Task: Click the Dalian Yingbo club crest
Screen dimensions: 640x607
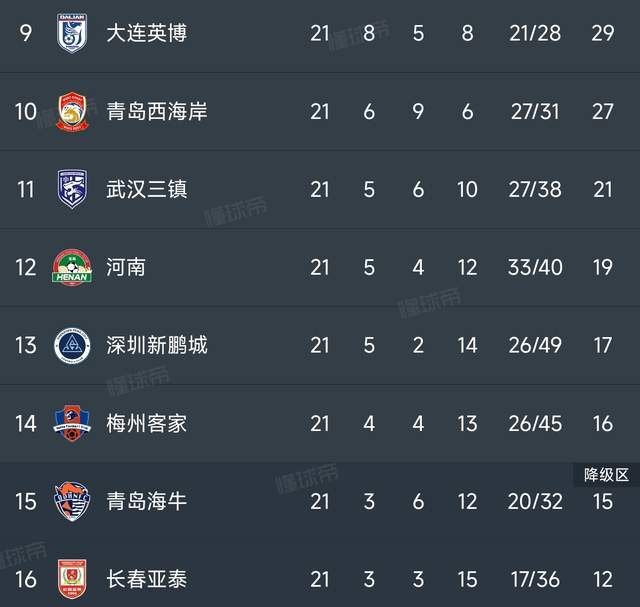Action: point(72,33)
